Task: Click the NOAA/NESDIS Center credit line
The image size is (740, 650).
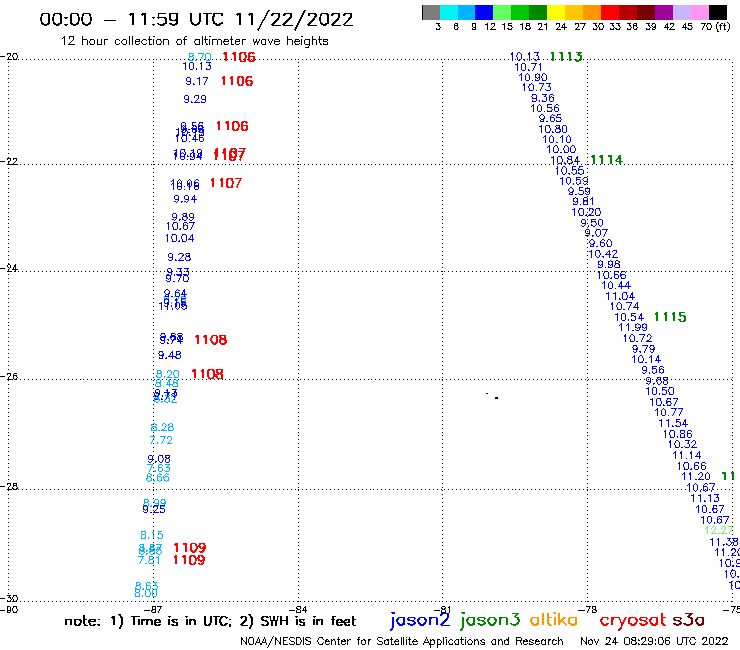Action: coord(402,641)
